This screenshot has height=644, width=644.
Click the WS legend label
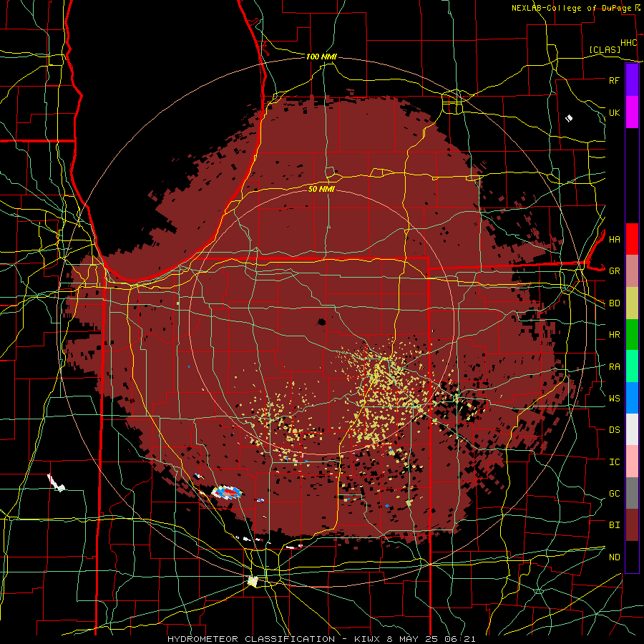[x=614, y=399]
